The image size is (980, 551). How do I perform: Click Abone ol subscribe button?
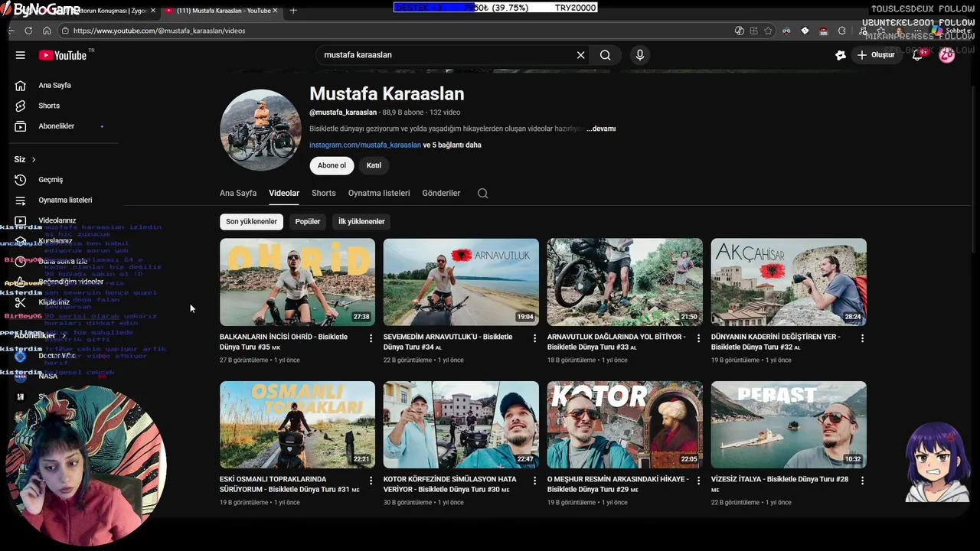click(332, 165)
